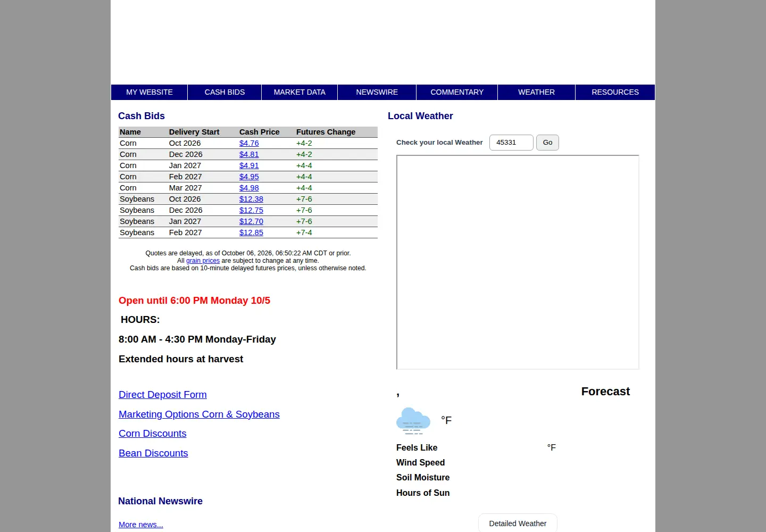Open Soybeans Oct 2026 price $12.38
The width and height of the screenshot is (766, 532).
(251, 199)
